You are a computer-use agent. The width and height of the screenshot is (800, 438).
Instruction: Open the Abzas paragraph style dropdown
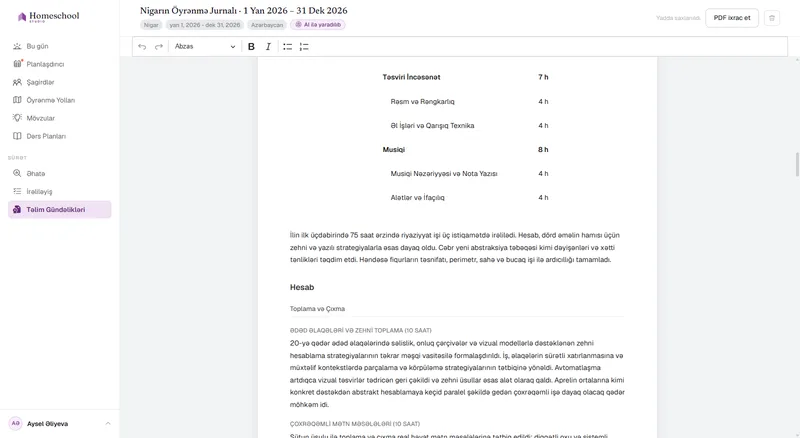[x=205, y=46]
